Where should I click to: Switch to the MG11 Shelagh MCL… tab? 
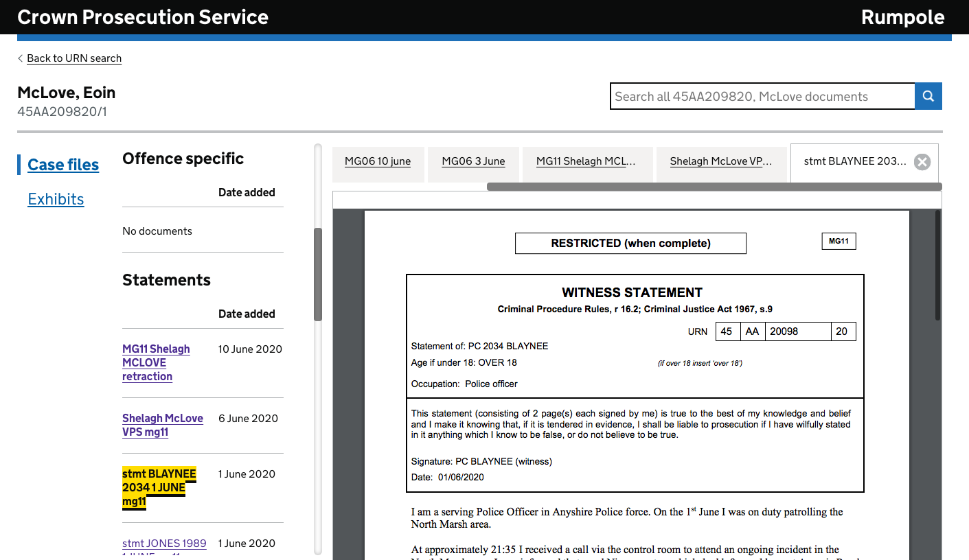point(586,161)
